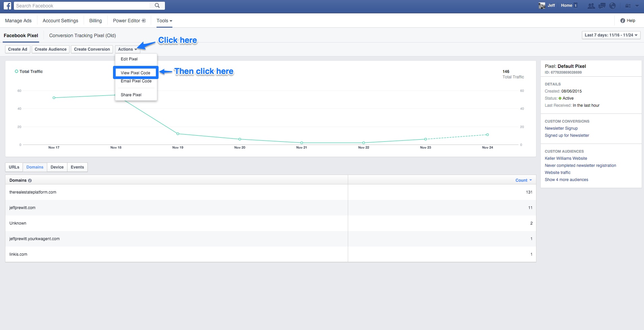Click the Create Ad button

pos(18,49)
